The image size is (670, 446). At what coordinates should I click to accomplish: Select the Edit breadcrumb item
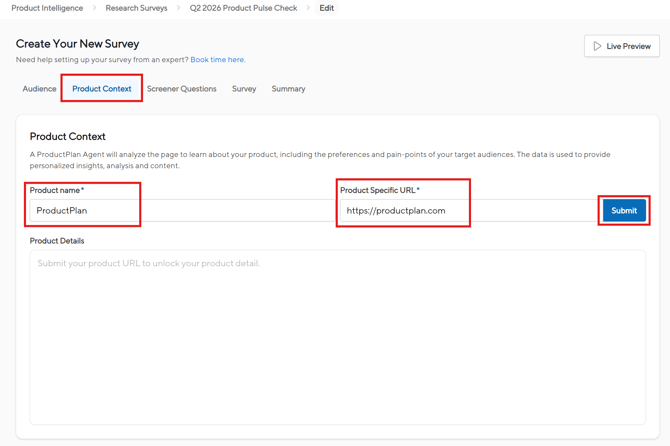tap(326, 8)
